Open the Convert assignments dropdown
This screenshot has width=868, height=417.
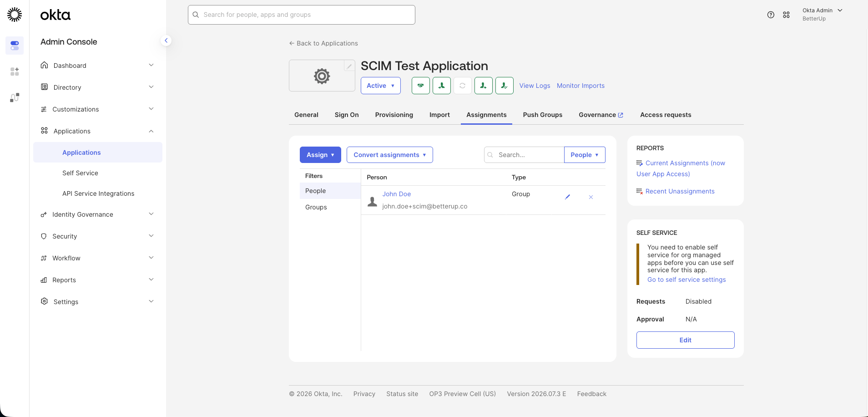tap(390, 155)
